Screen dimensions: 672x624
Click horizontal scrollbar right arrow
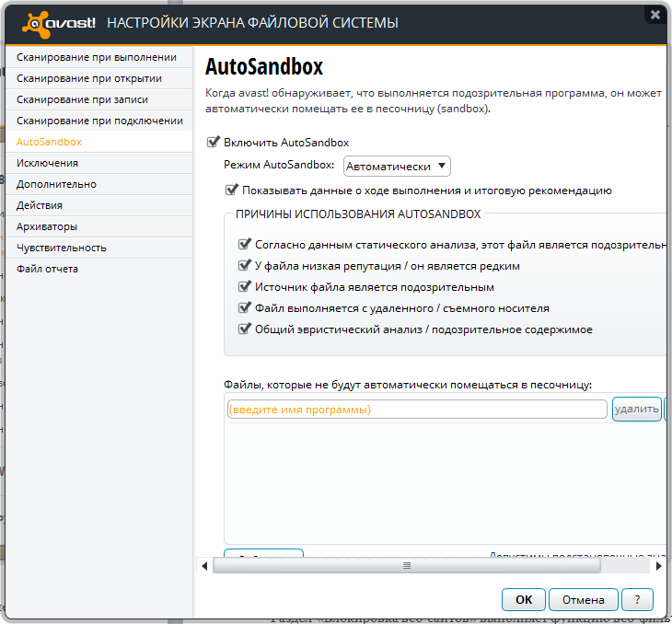(x=659, y=566)
